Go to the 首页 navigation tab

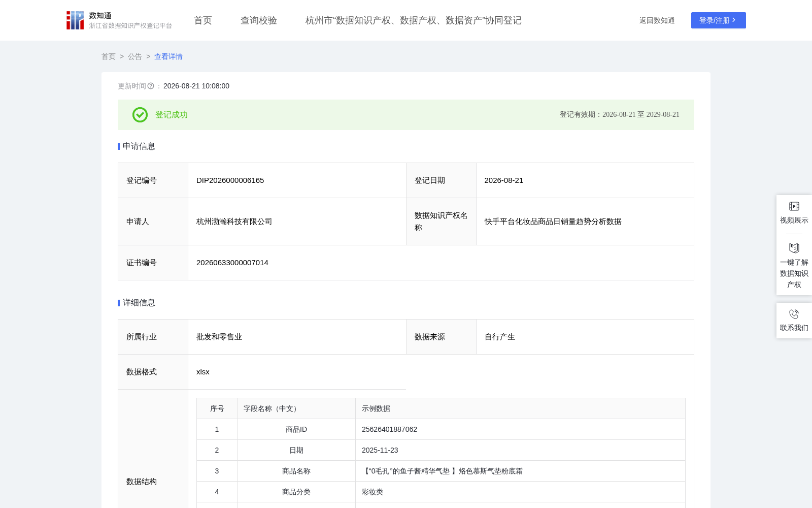[203, 20]
